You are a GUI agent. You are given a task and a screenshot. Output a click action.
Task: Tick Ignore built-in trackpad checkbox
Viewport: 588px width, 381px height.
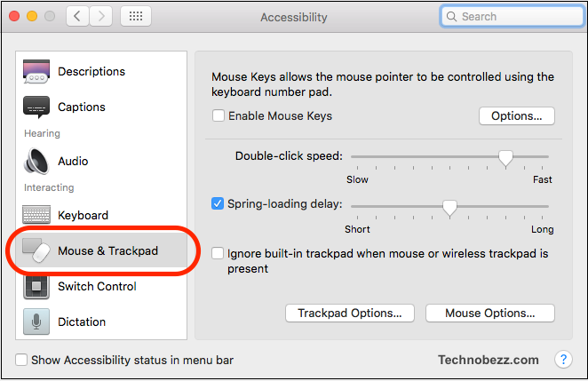point(218,253)
